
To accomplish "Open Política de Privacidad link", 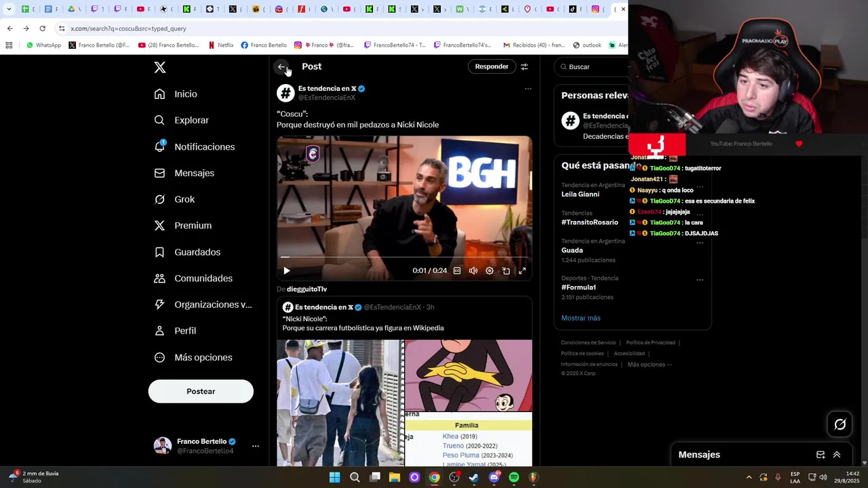I will point(650,343).
